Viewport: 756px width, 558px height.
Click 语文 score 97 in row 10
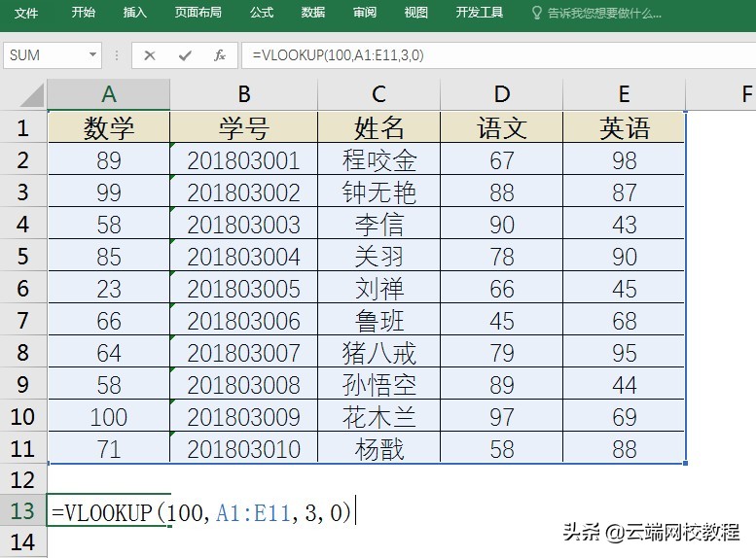501,416
